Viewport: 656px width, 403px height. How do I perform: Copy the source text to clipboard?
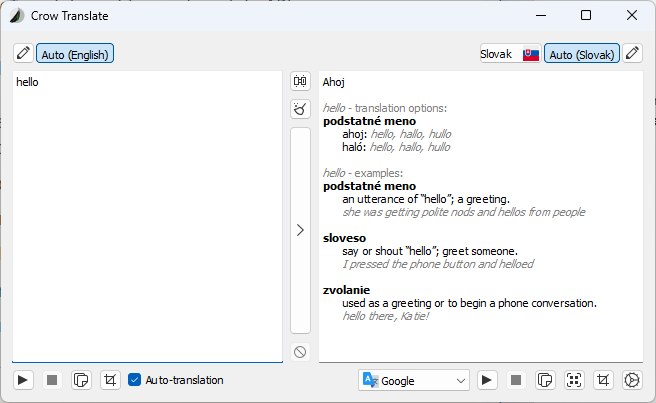pos(82,380)
